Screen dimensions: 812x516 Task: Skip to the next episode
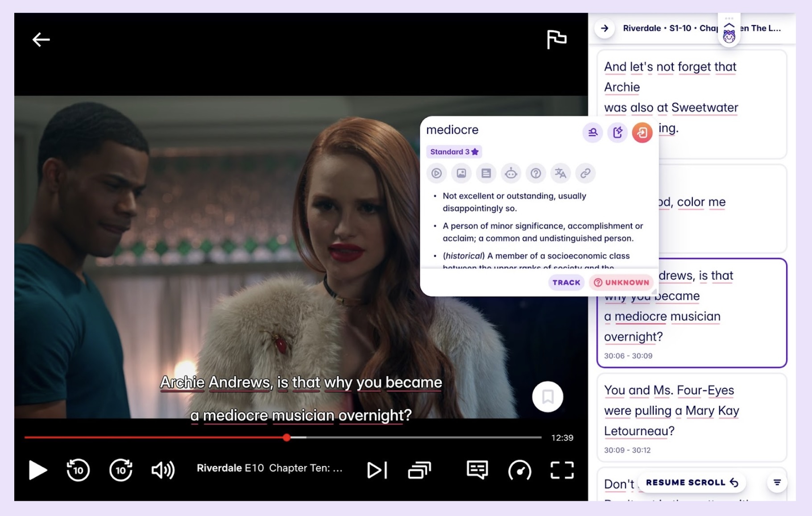(x=377, y=470)
